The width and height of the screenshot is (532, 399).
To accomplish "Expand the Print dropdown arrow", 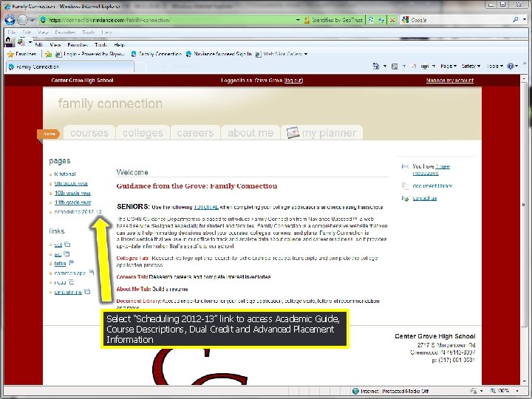I will 434,66.
